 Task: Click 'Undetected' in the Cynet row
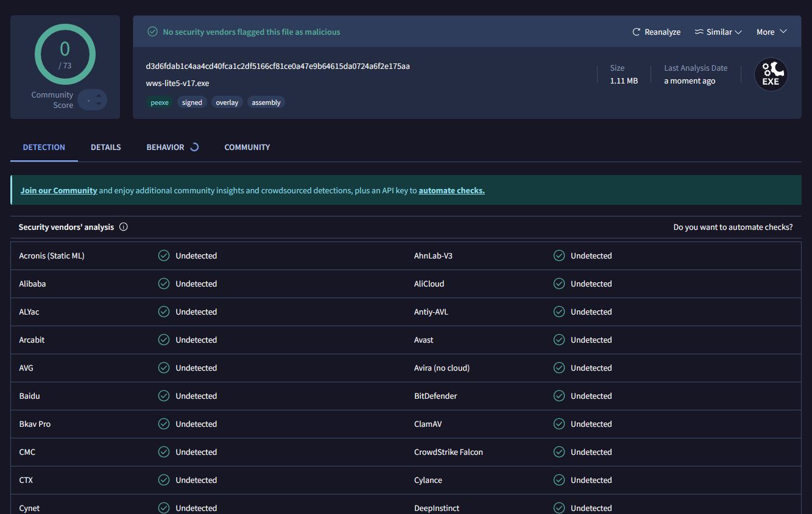coord(196,508)
